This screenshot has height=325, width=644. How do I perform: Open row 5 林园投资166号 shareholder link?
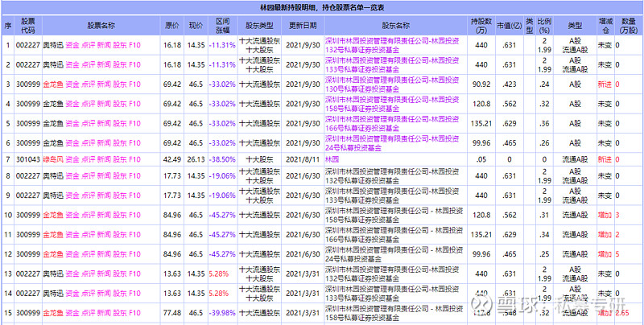(394, 124)
